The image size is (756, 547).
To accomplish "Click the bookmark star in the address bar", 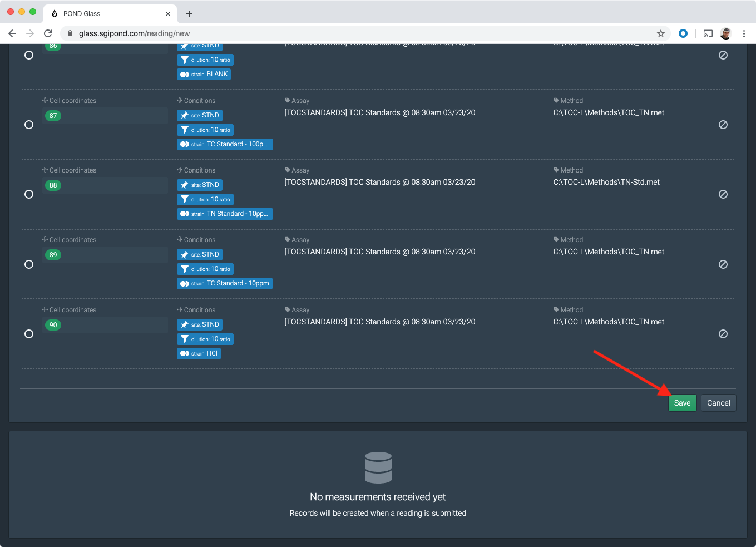I will tap(660, 33).
